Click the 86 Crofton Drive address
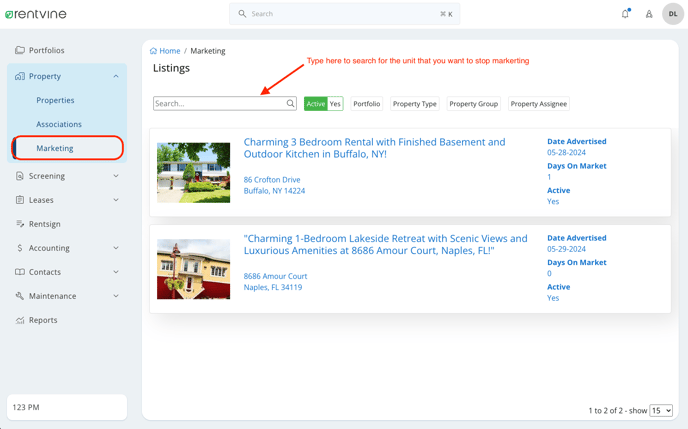 click(x=272, y=180)
